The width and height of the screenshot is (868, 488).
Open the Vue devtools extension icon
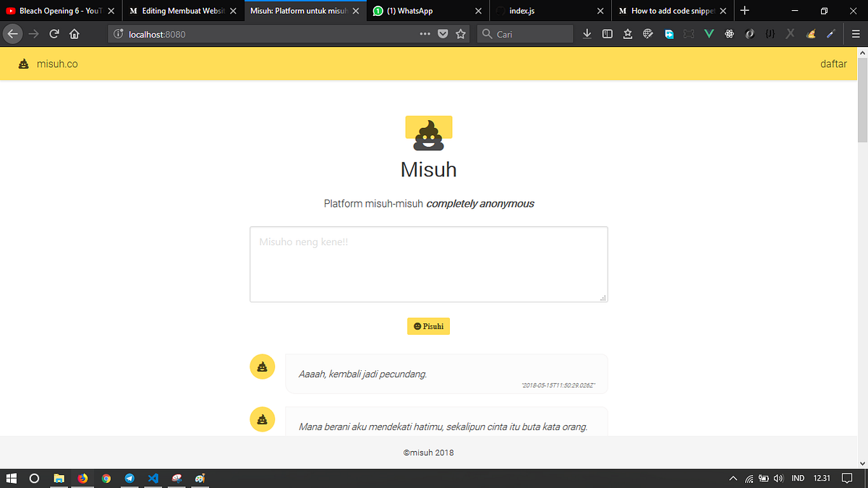[x=708, y=33]
